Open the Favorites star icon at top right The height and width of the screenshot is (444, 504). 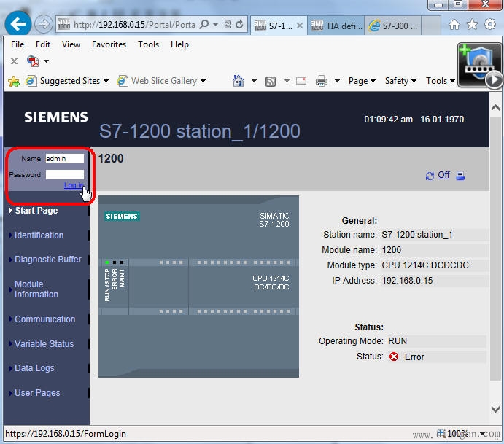tap(472, 25)
